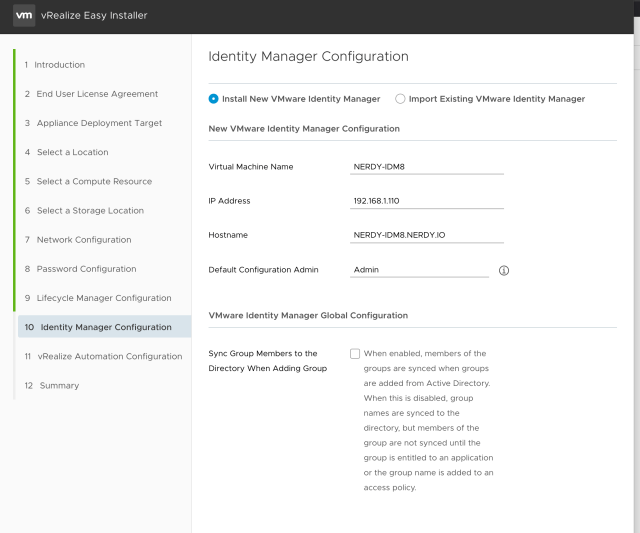The width and height of the screenshot is (640, 533).
Task: Click the VMware vm logo icon
Action: [x=25, y=16]
